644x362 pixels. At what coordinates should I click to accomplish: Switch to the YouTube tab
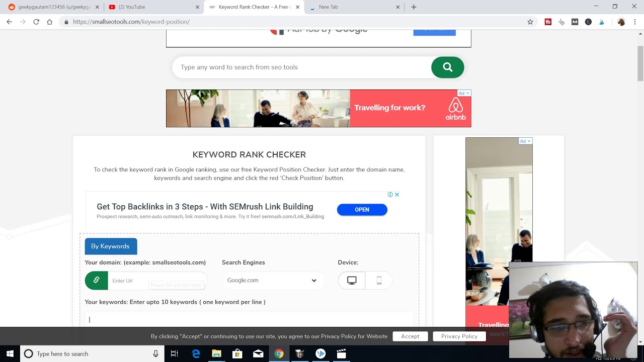coord(148,7)
